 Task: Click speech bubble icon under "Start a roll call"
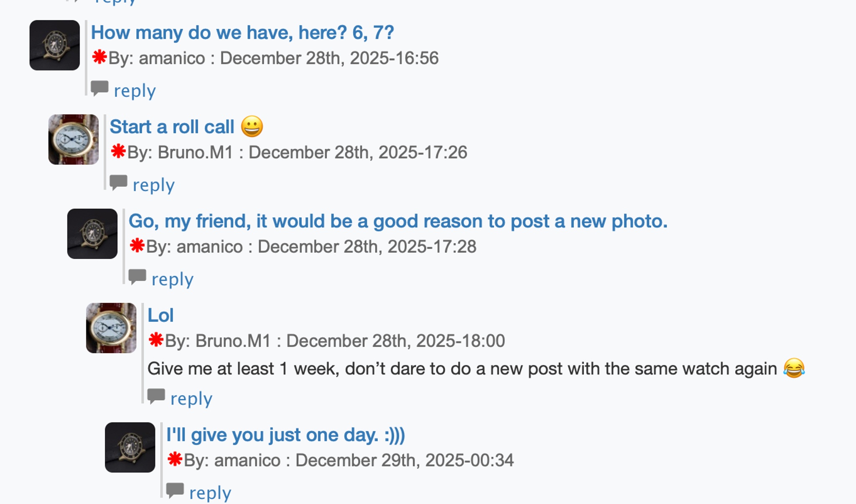tap(118, 183)
